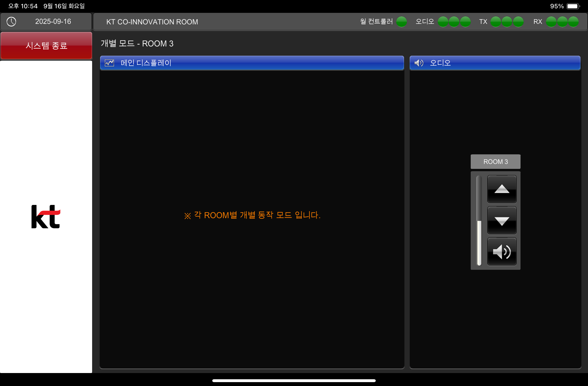Click the ROOM 3 volume level slider

pos(479,220)
